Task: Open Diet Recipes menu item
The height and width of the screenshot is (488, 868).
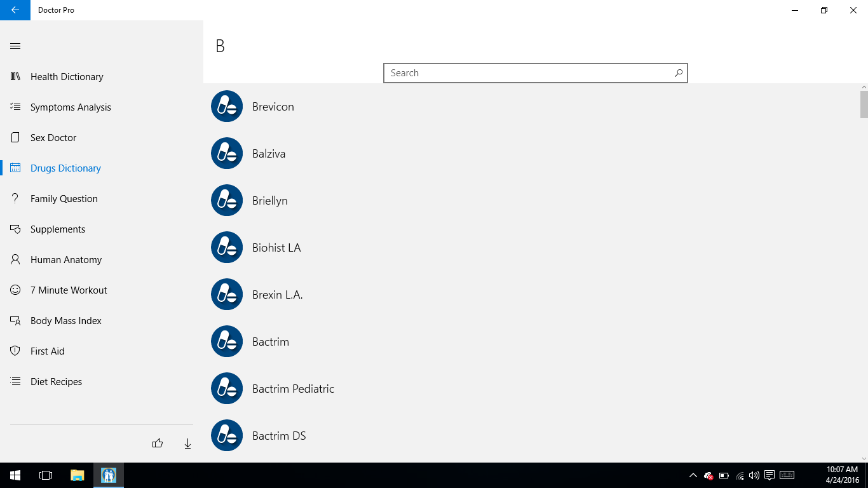Action: click(x=56, y=382)
